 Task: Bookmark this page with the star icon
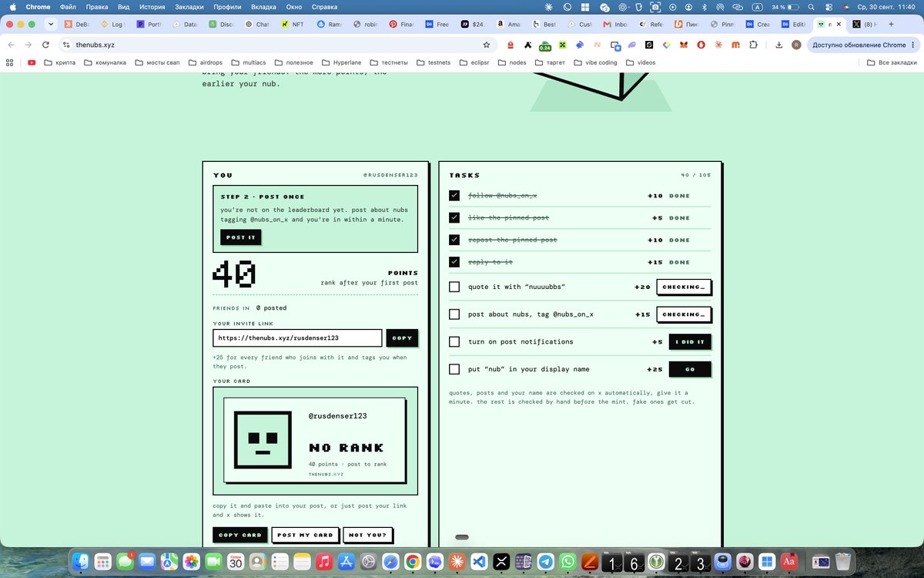pos(487,45)
